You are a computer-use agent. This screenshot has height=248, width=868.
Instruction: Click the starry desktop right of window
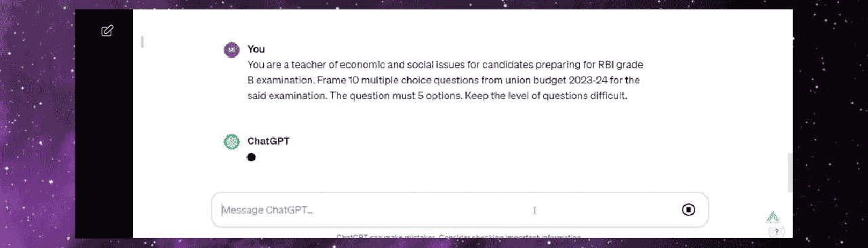pos(831,122)
